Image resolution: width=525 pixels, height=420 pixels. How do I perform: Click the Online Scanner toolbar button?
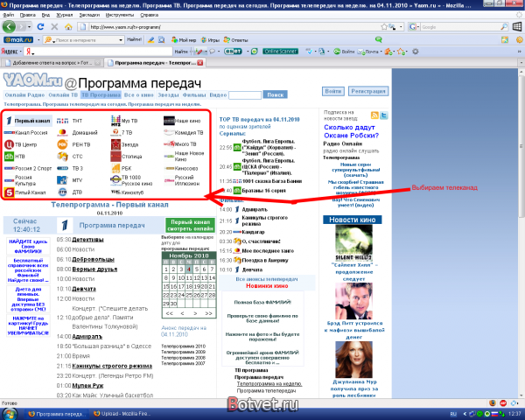tap(280, 52)
